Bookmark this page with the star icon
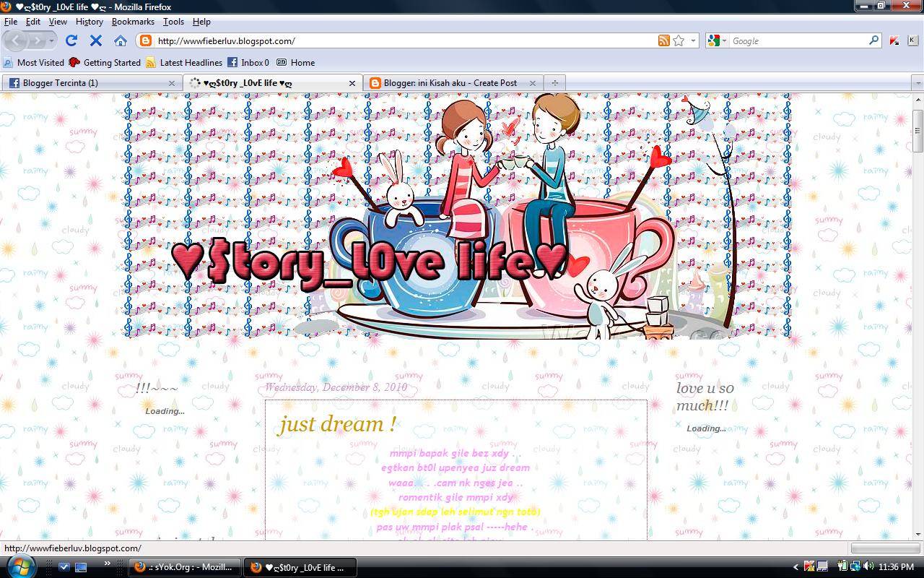924x578 pixels. [x=679, y=41]
